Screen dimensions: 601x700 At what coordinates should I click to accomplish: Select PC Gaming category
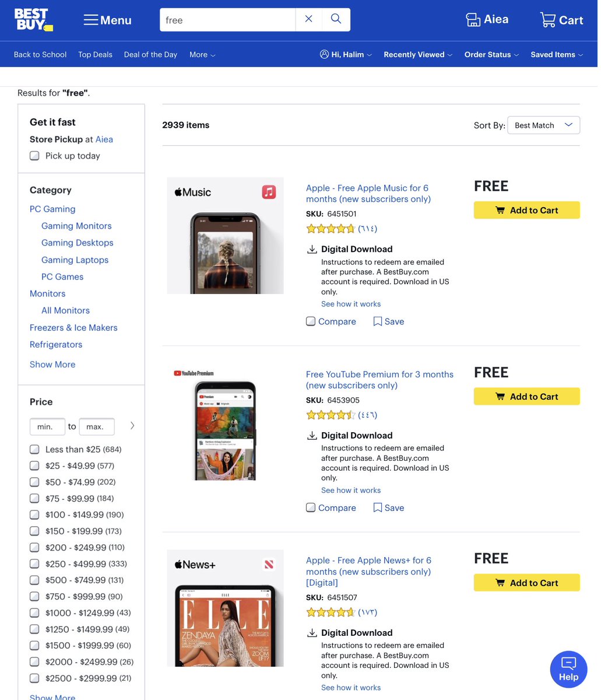[x=52, y=209]
